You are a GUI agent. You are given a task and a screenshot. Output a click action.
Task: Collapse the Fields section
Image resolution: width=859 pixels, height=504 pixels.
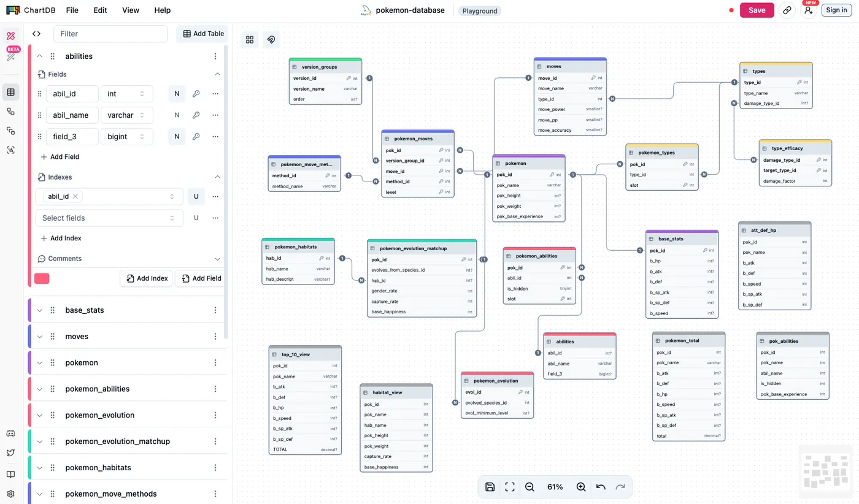coord(217,74)
